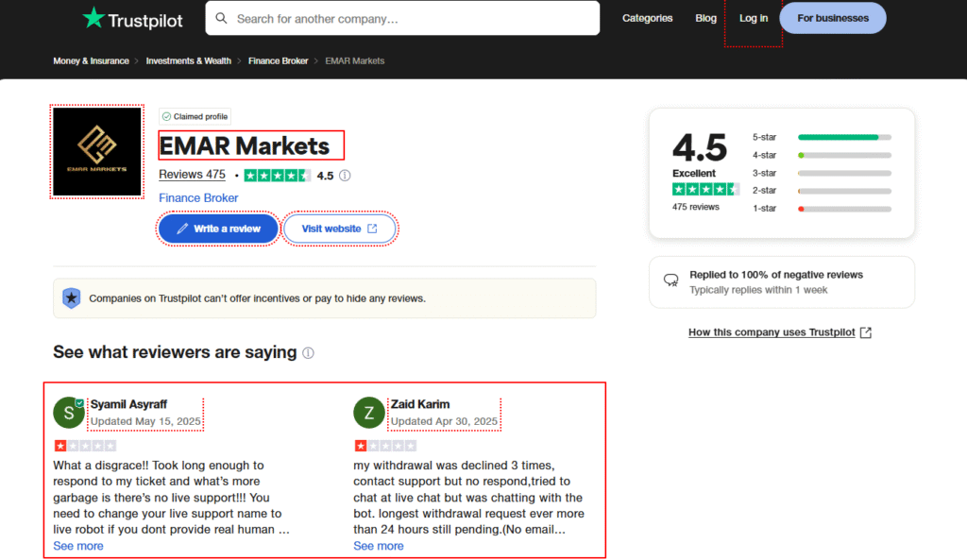Click the incentives notice text
Screen dimensions: 967x560
(257, 298)
